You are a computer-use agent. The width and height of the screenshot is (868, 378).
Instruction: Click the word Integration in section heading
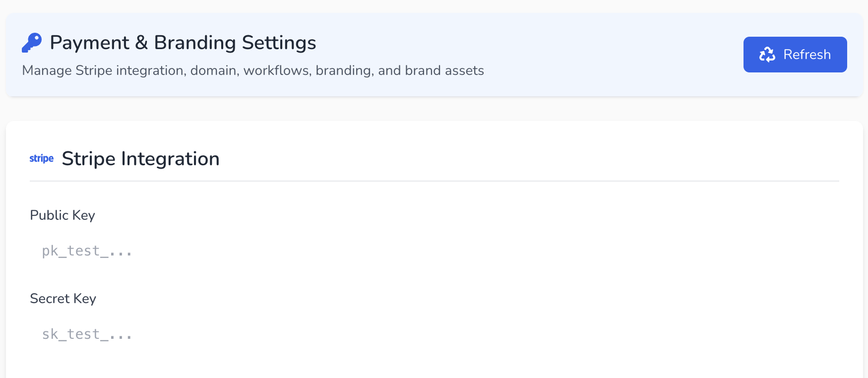click(x=170, y=159)
